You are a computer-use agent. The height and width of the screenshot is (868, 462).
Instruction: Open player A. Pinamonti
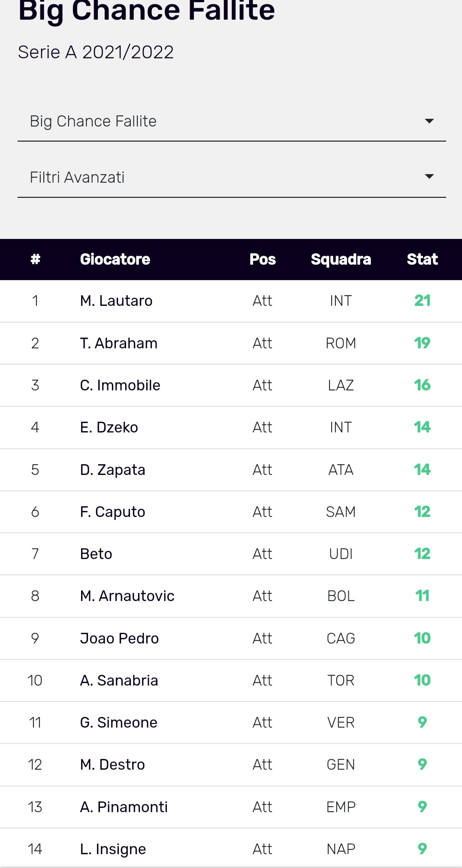click(124, 807)
